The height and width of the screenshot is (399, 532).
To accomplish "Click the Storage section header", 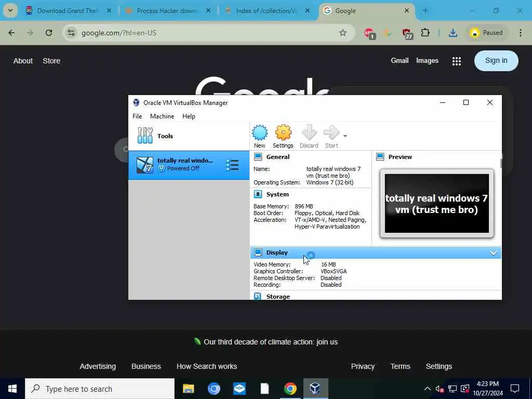I will click(x=278, y=297).
